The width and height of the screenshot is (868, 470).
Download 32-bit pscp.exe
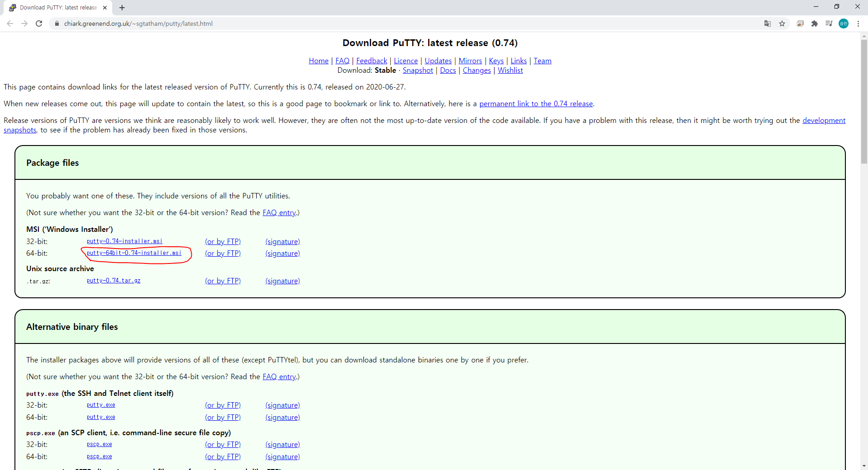[x=99, y=444]
